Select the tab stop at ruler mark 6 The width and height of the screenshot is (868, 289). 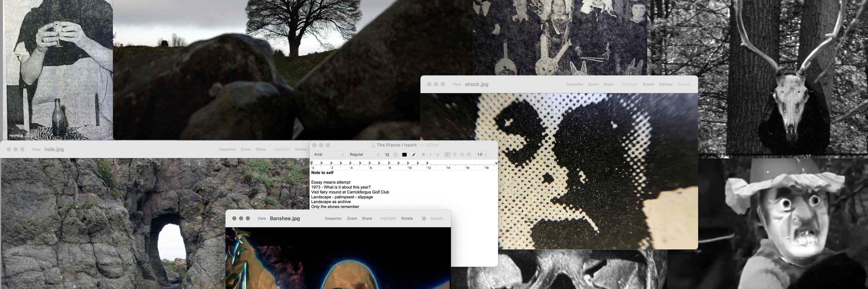tap(370, 163)
